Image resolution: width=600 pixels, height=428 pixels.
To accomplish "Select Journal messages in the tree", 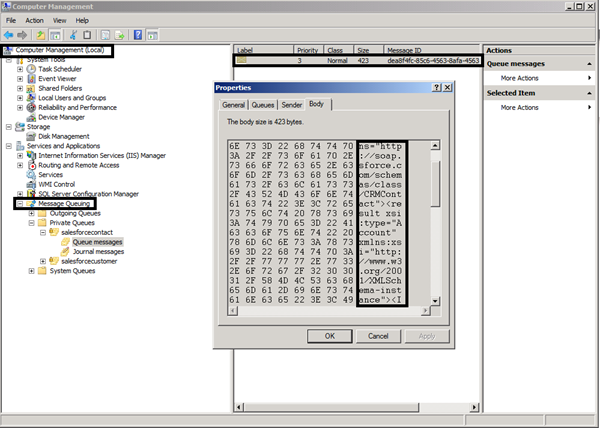I will tap(98, 252).
